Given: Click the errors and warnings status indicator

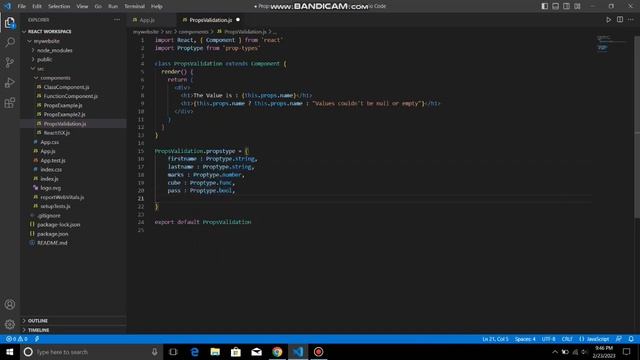Looking at the screenshot, I should pyautogui.click(x=16, y=339).
